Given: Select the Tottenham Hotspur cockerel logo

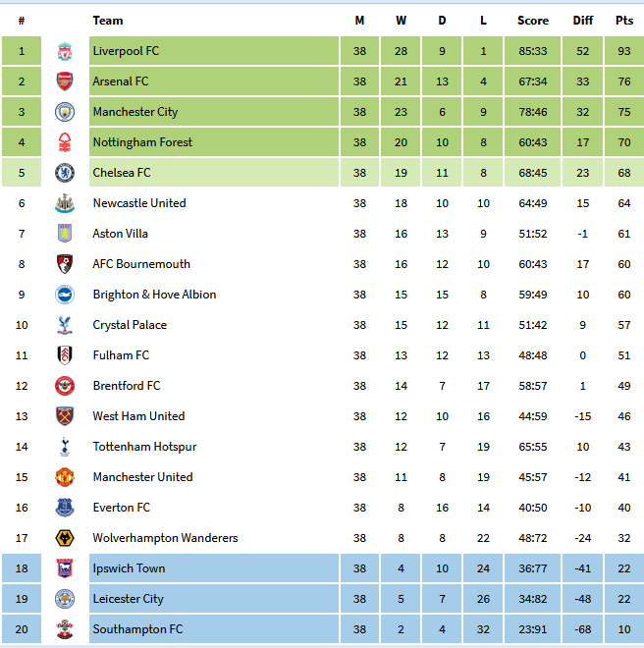Looking at the screenshot, I should click(x=65, y=447).
